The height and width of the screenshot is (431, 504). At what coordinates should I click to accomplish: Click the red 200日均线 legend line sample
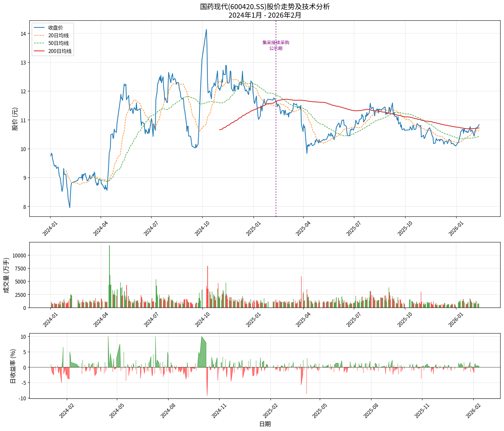tap(39, 51)
